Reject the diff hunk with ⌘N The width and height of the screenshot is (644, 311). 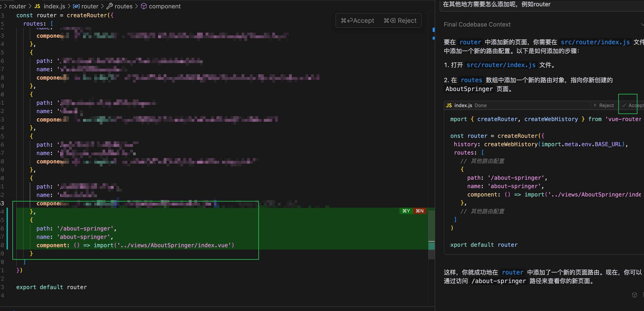pyautogui.click(x=419, y=211)
